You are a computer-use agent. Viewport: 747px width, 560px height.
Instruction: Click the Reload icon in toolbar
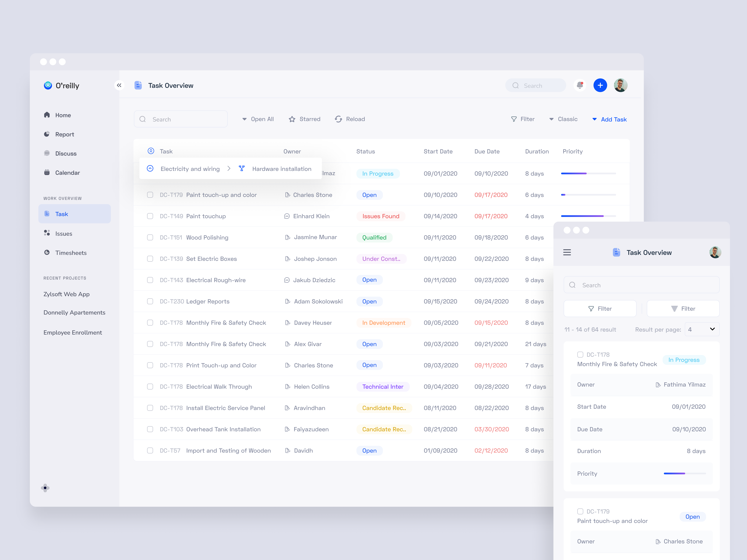338,119
